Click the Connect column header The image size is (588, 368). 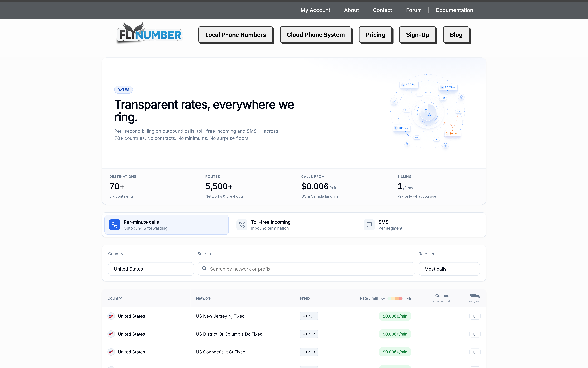coord(443,296)
